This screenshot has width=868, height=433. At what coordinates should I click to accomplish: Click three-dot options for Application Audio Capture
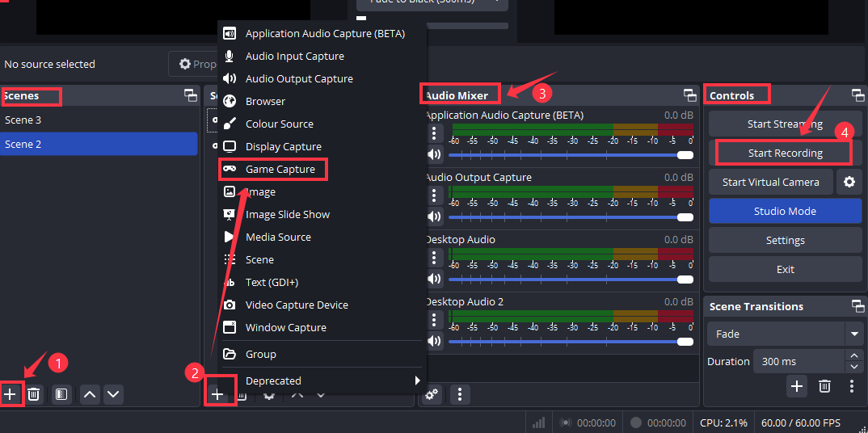click(434, 133)
